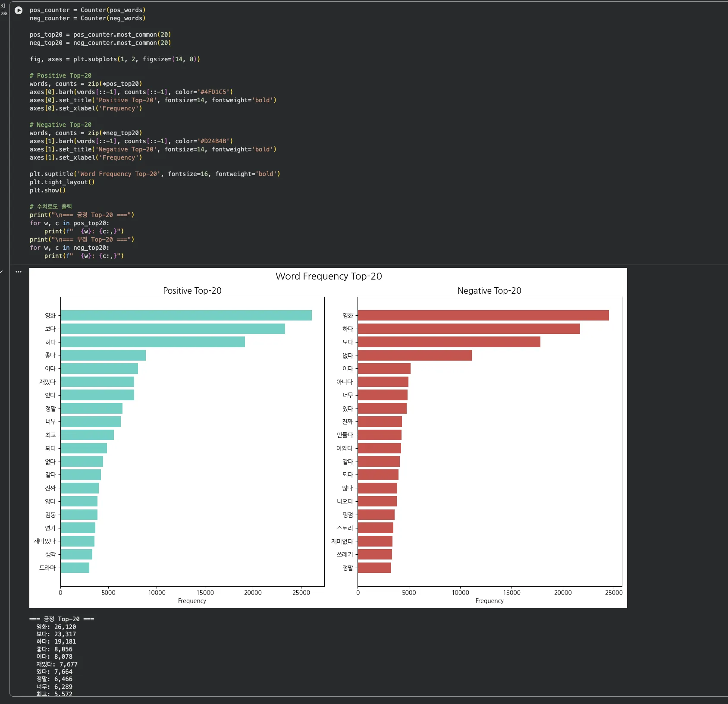Click the 3초 execution time label
728x704 pixels.
4,14
